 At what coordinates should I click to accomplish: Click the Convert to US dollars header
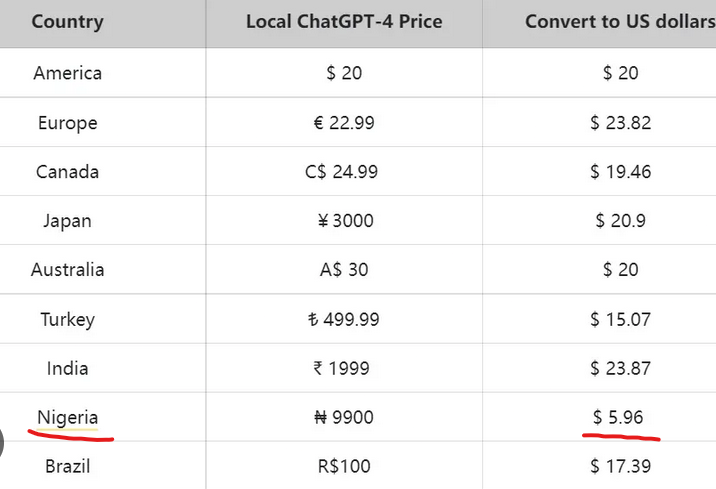click(x=620, y=21)
